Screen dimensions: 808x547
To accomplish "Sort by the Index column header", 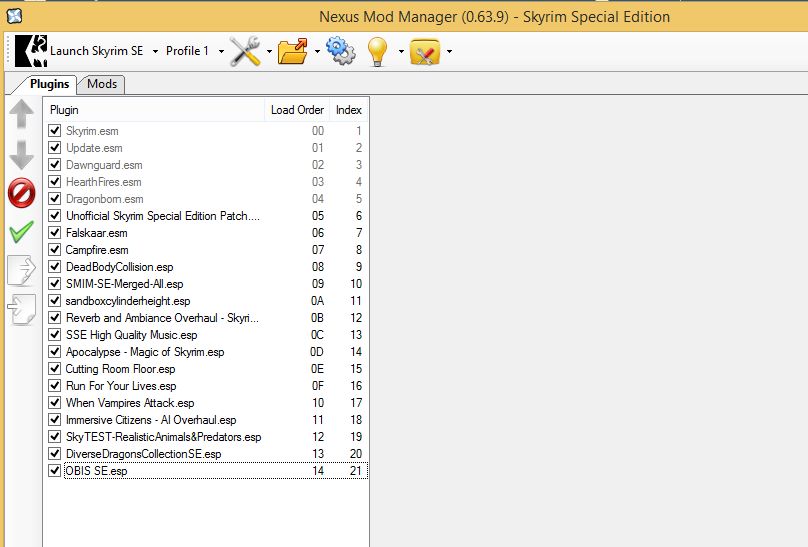I will [x=349, y=110].
